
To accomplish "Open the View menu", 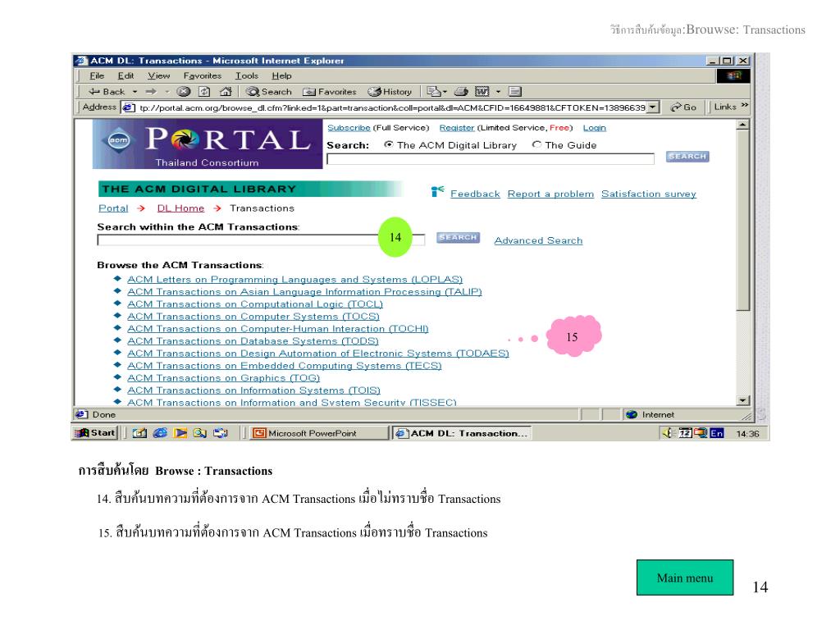I will pyautogui.click(x=158, y=76).
